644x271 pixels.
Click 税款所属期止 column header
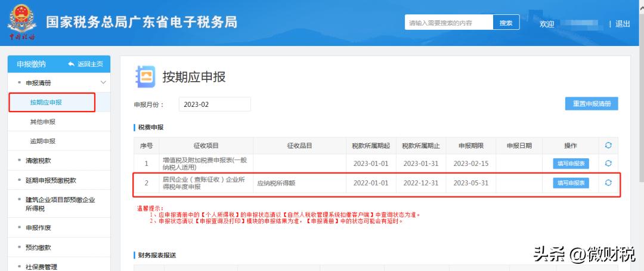421,146
